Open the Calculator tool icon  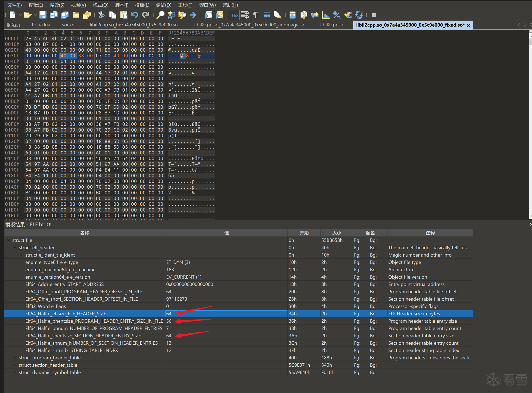click(292, 15)
